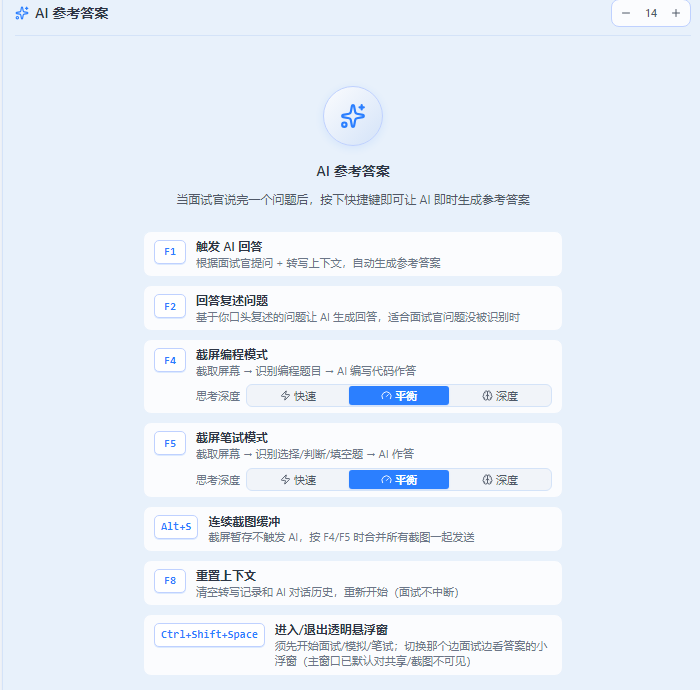This screenshot has height=690, width=700.
Task: Click the large central AI sparkle icon
Action: pyautogui.click(x=353, y=116)
